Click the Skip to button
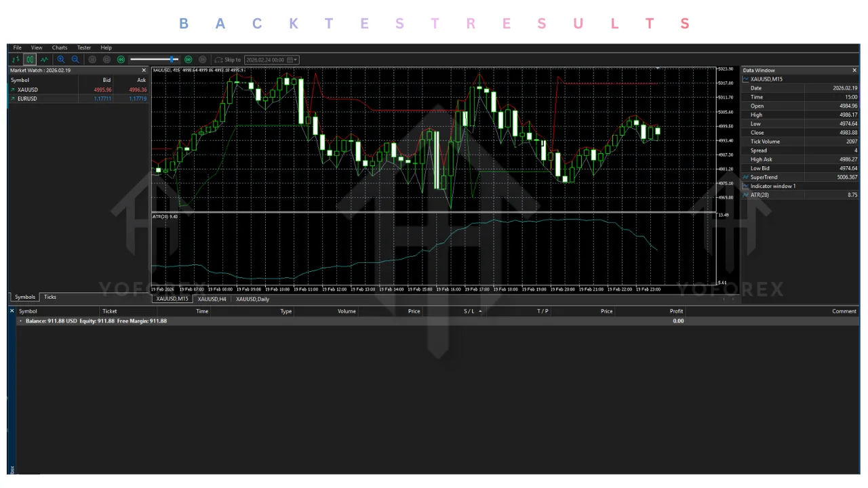The height and width of the screenshot is (488, 868). (x=232, y=60)
